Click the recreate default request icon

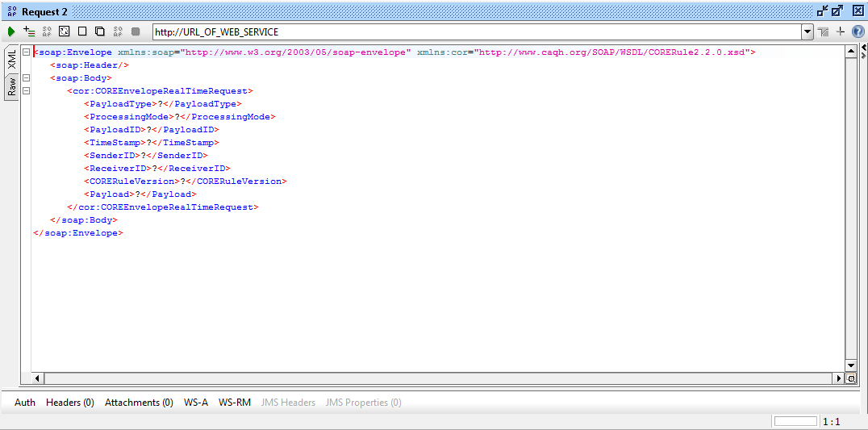[x=65, y=32]
